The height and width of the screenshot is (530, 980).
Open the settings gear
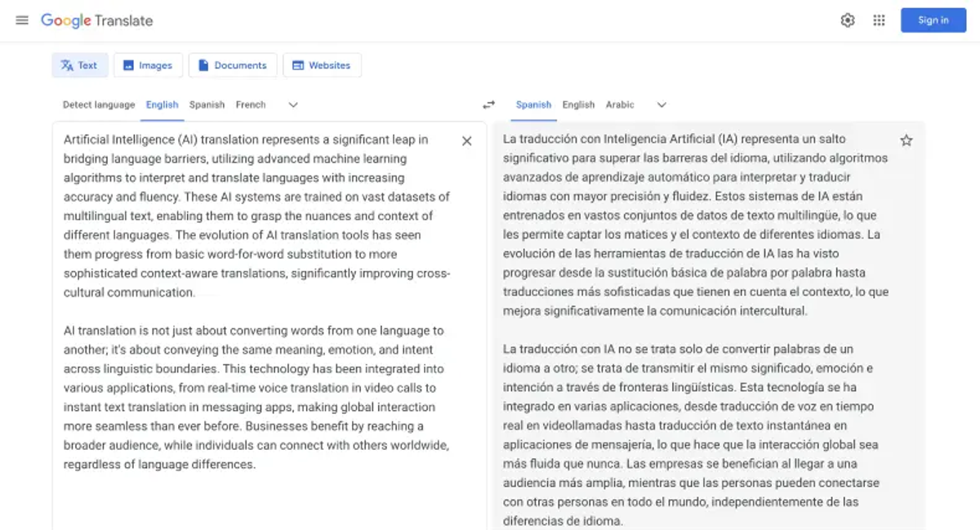(848, 20)
